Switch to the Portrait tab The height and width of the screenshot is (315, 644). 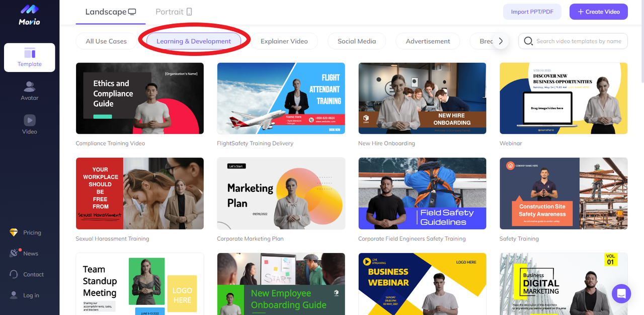174,12
